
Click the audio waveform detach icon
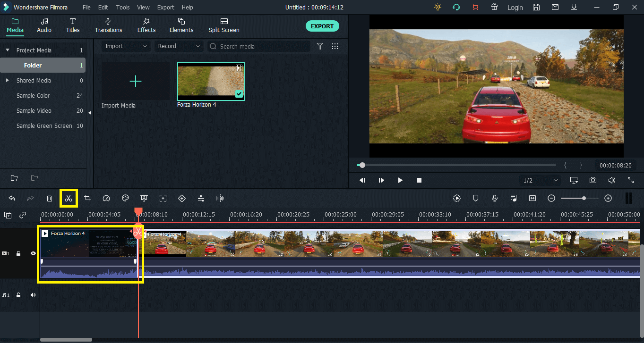point(220,198)
